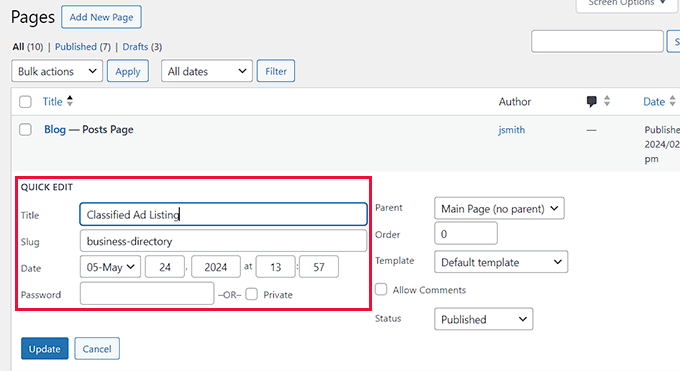Click into the Slug field
Viewport: 680px width, 371px height.
[x=223, y=241]
